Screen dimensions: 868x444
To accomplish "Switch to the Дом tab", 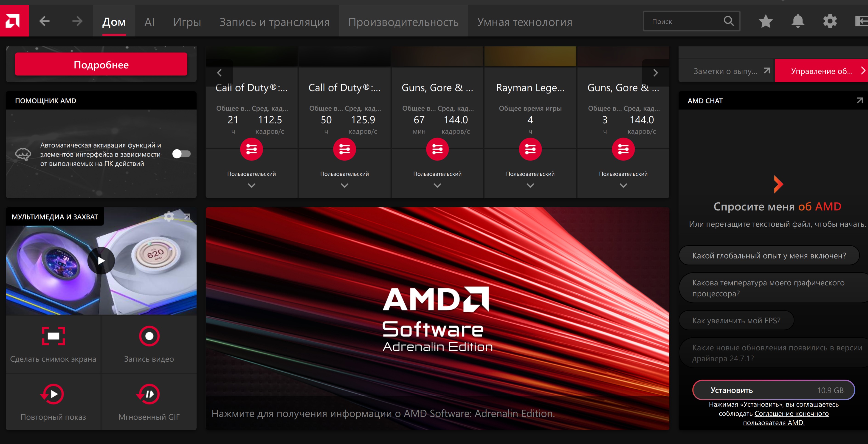I will [114, 22].
